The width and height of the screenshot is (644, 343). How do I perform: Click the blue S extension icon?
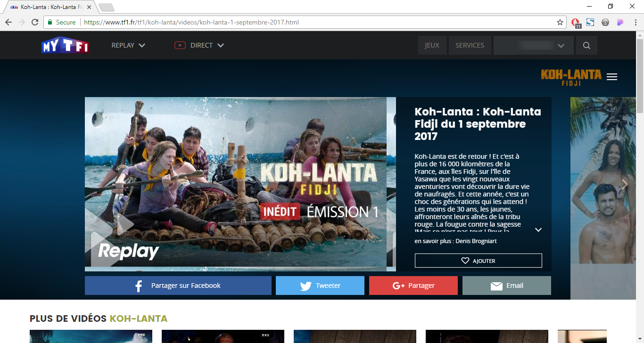pyautogui.click(x=590, y=22)
